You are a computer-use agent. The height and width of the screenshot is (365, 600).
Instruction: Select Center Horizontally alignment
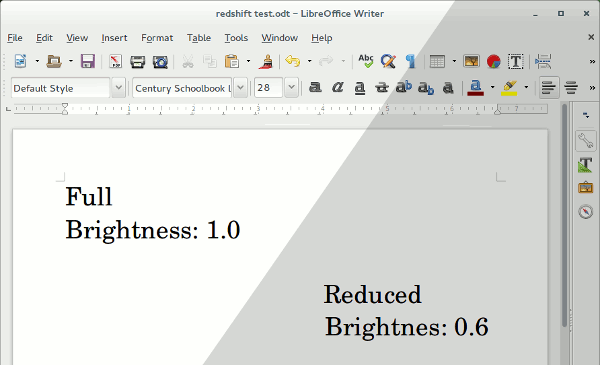pyautogui.click(x=571, y=88)
